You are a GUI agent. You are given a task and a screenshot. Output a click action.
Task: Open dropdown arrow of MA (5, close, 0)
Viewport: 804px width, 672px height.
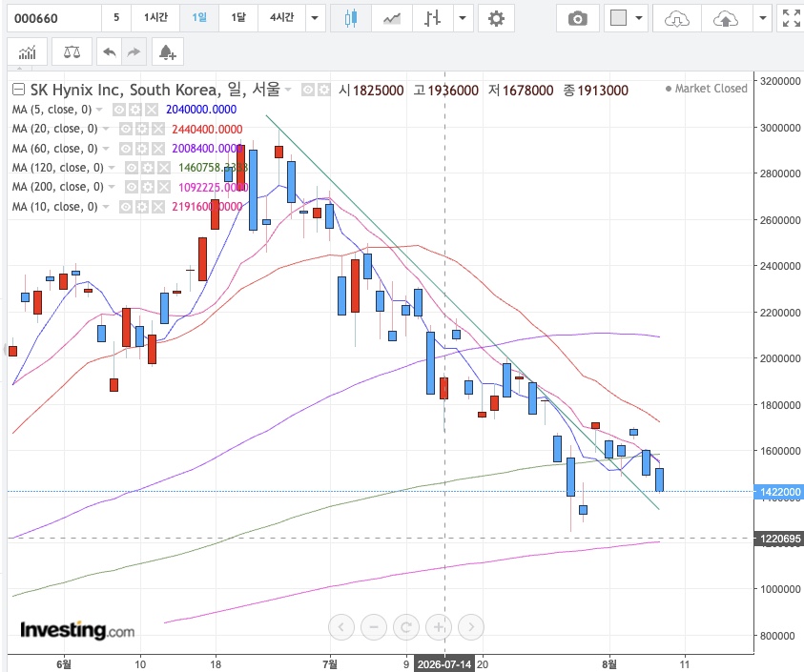(x=99, y=110)
